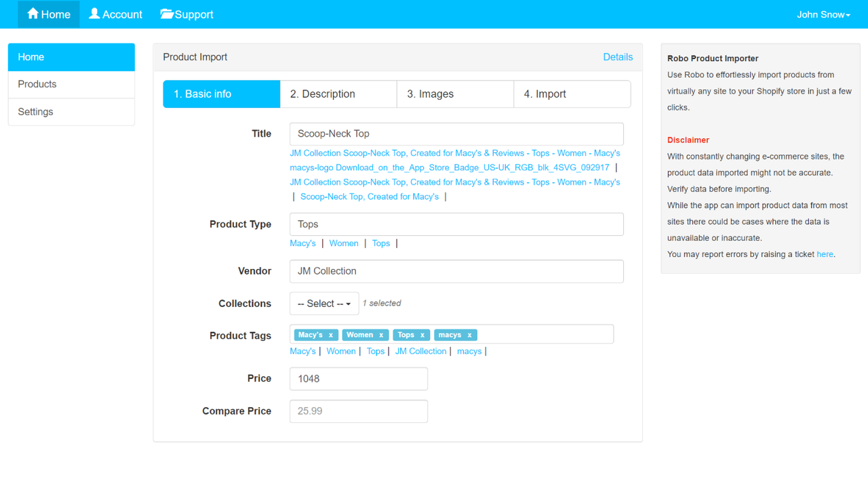The image size is (868, 488).
Task: Remove the Women tag via its x
Action: pyautogui.click(x=381, y=335)
